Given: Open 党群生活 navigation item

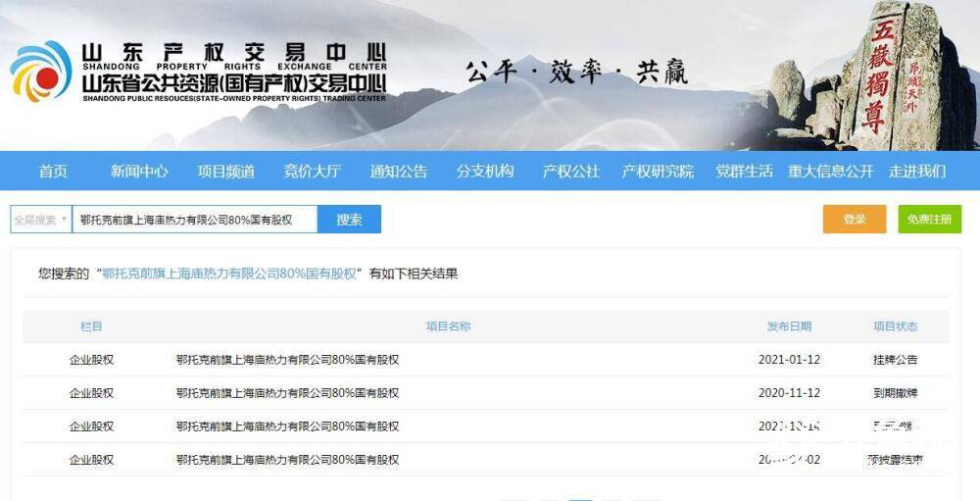Looking at the screenshot, I should (745, 172).
